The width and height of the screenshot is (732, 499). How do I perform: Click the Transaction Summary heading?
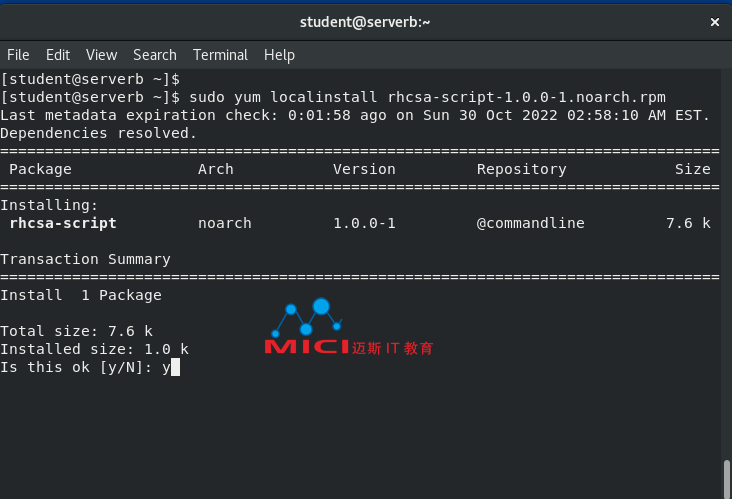click(85, 259)
